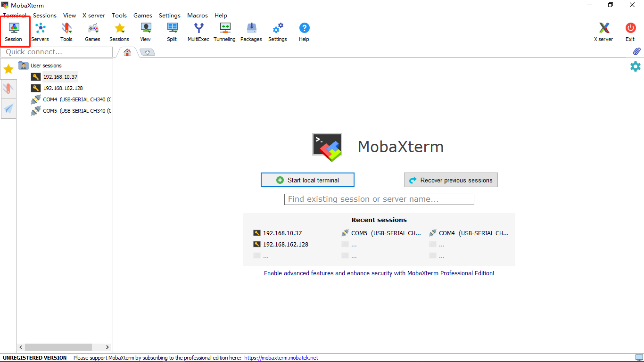Open the Macros menu

[198, 16]
